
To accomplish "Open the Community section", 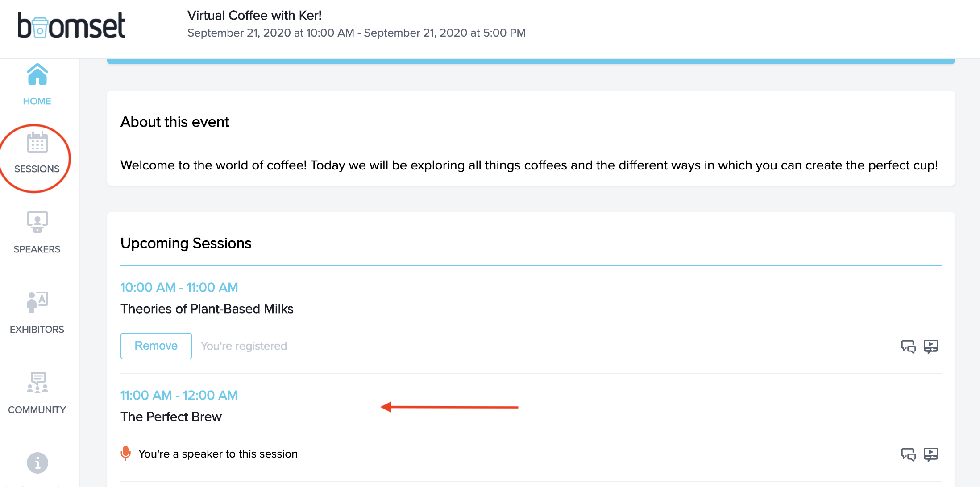I will coord(37,392).
